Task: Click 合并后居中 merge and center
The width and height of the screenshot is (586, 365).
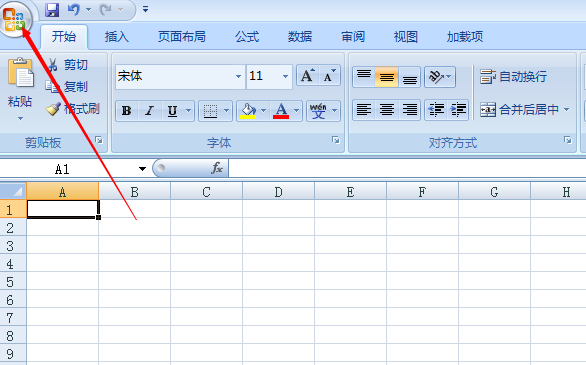Action: (519, 109)
